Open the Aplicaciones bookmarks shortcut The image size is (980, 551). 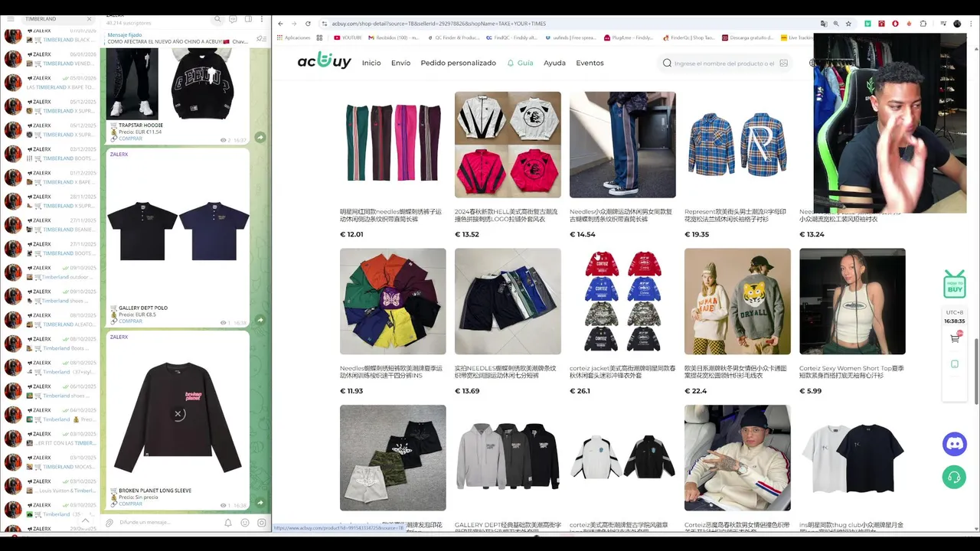click(x=293, y=37)
